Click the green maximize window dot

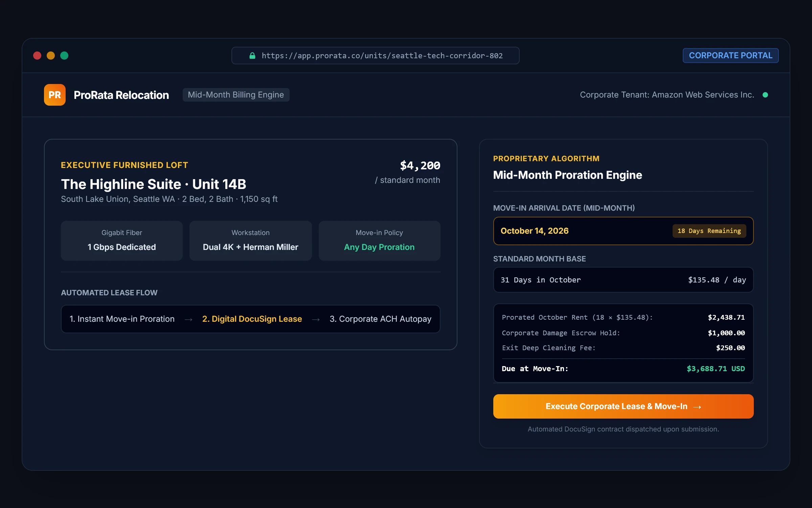point(64,56)
